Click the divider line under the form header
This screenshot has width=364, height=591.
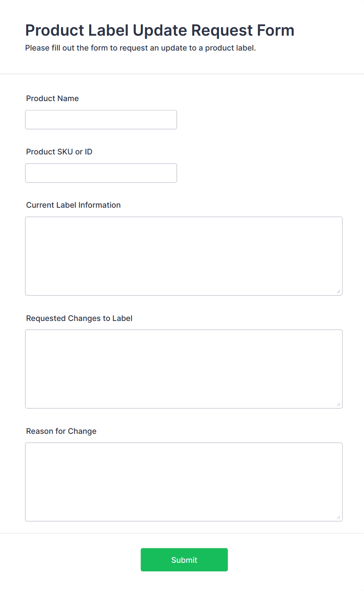point(182,73)
